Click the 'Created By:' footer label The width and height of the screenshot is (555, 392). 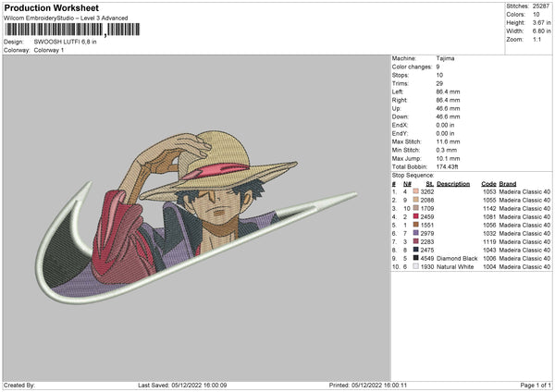19,385
